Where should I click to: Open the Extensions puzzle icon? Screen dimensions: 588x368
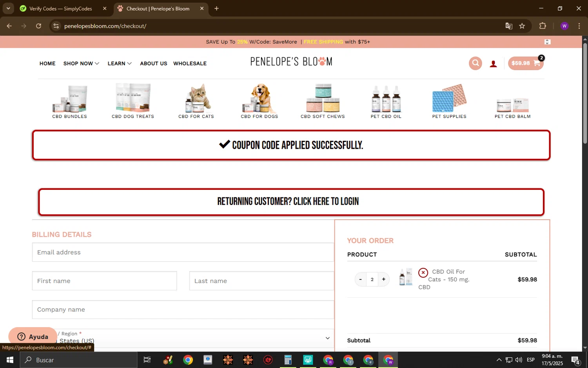pyautogui.click(x=543, y=26)
